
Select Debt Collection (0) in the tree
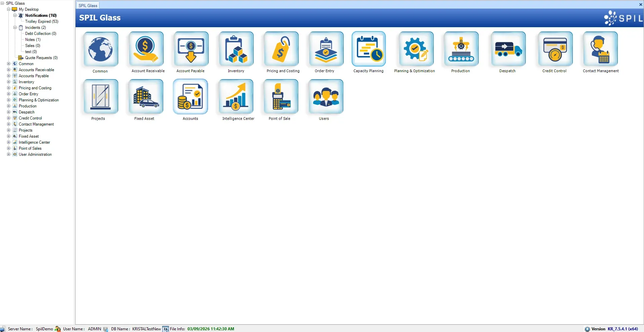coord(41,34)
